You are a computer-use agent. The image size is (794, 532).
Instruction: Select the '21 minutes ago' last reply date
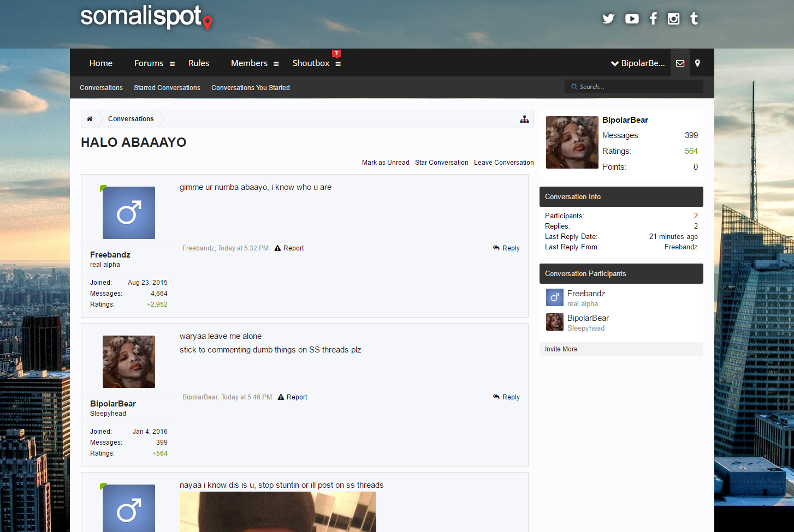click(673, 237)
